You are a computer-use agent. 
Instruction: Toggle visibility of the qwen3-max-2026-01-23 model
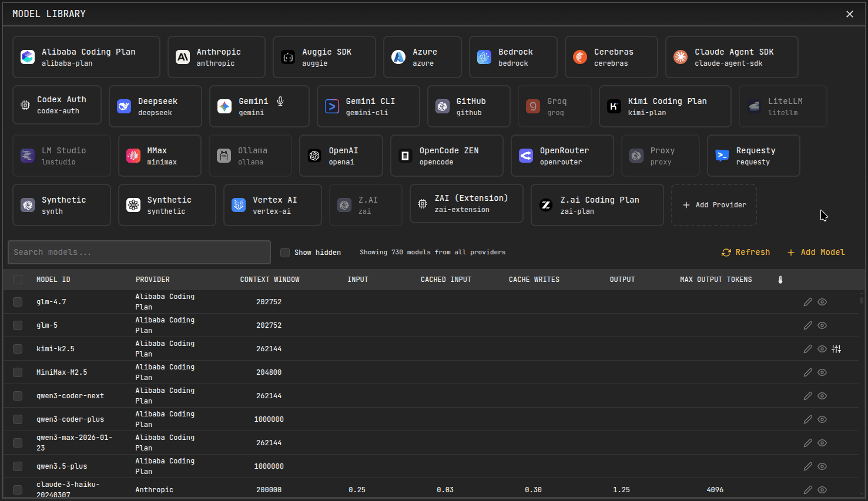[822, 443]
